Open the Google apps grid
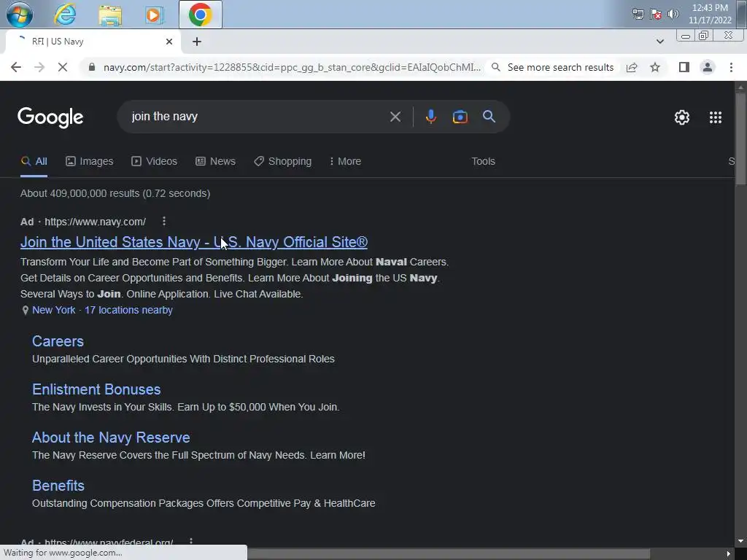 pyautogui.click(x=715, y=117)
